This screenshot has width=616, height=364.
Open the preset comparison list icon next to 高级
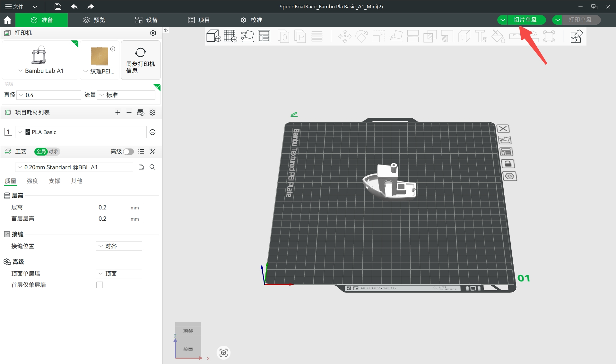(141, 151)
